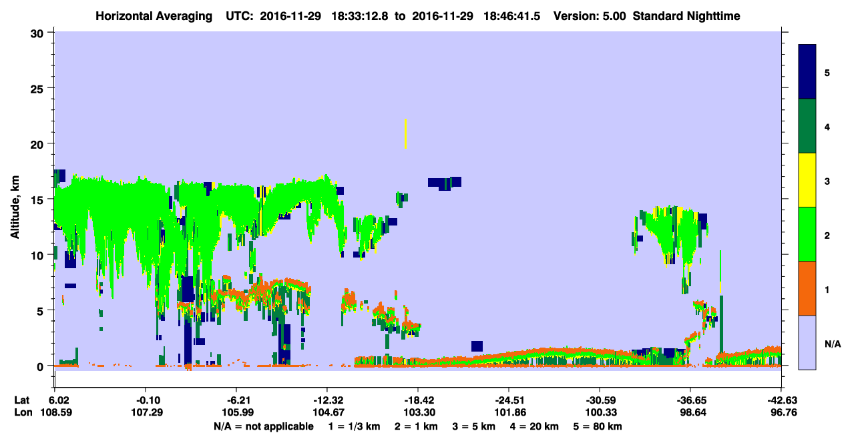Click the latitude value '-6.21'
The image size is (868, 445).
point(236,400)
